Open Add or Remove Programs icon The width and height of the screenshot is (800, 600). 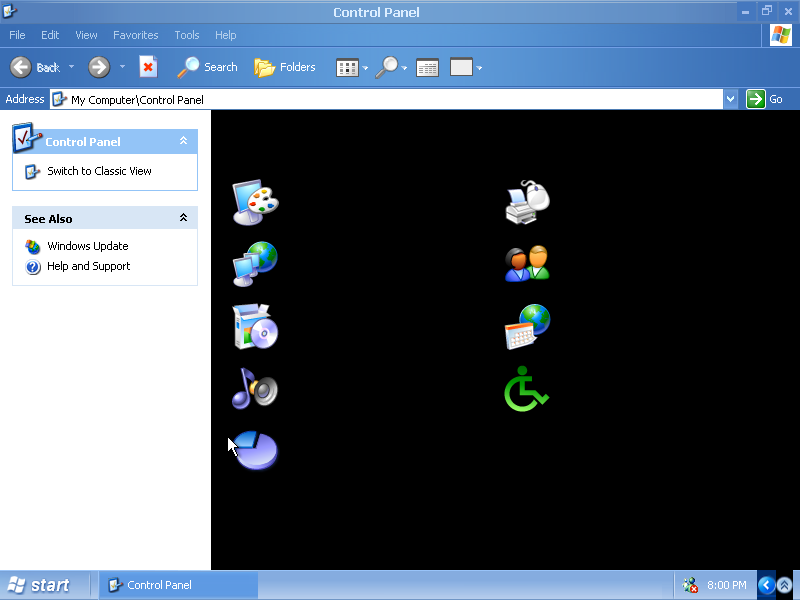255,327
